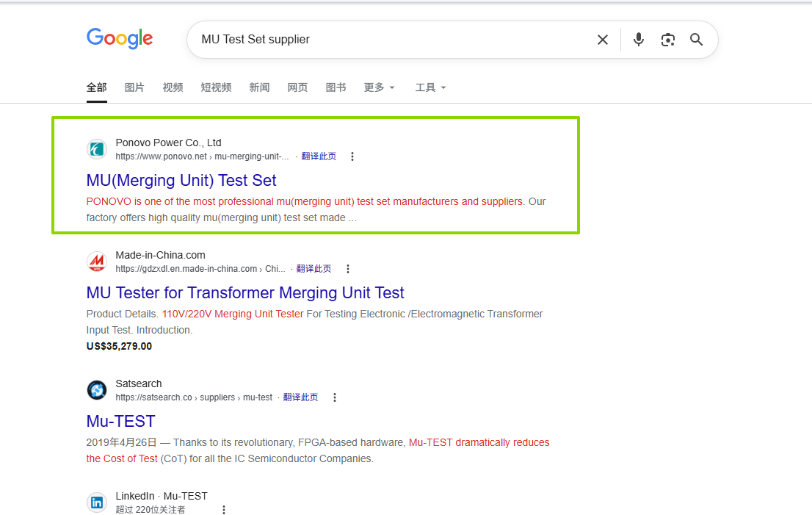Select the 全部 tab
Image resolution: width=812 pixels, height=515 pixels.
pyautogui.click(x=97, y=87)
